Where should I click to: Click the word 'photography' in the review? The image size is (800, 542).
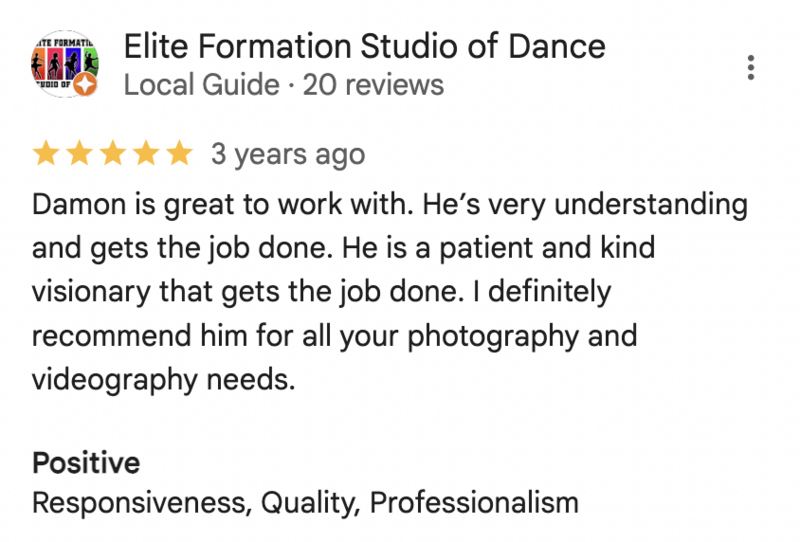coord(493,337)
